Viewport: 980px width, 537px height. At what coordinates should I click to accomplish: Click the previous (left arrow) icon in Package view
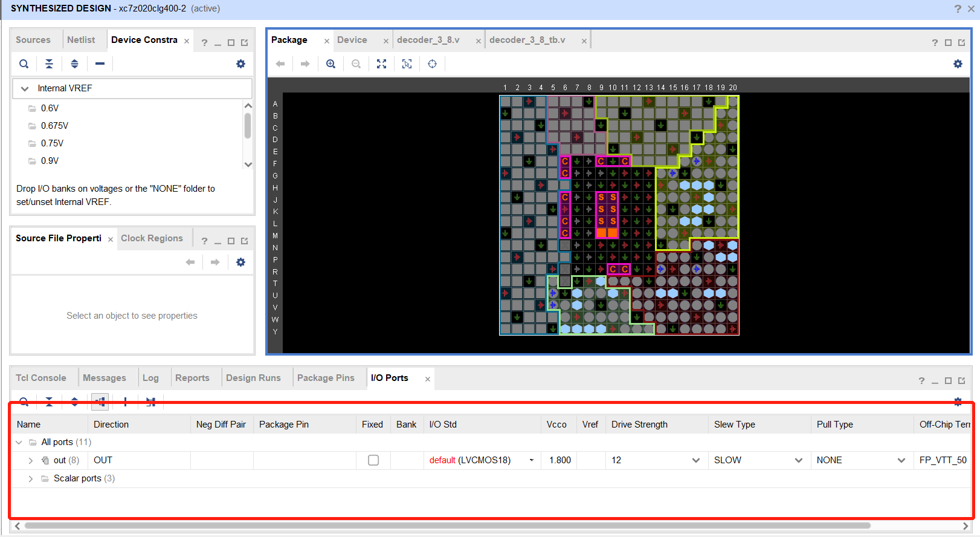pos(280,63)
